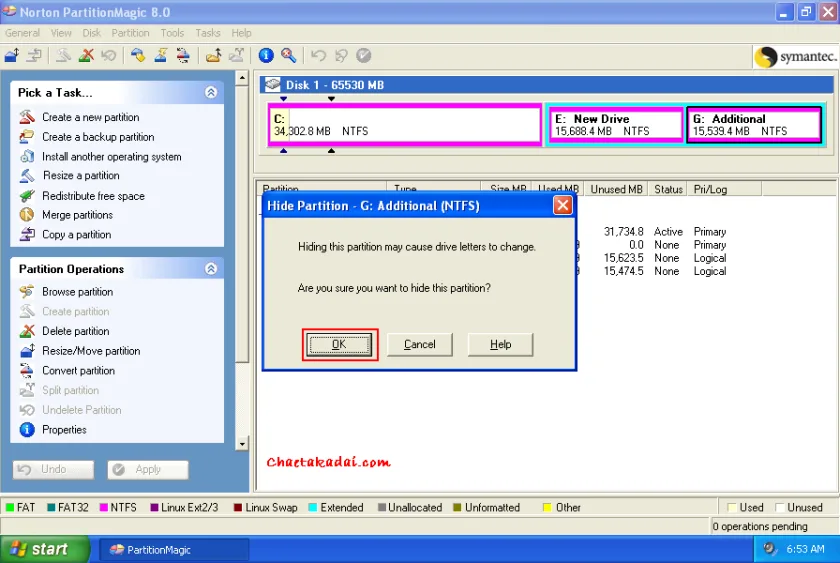Click the Status column header

668,189
